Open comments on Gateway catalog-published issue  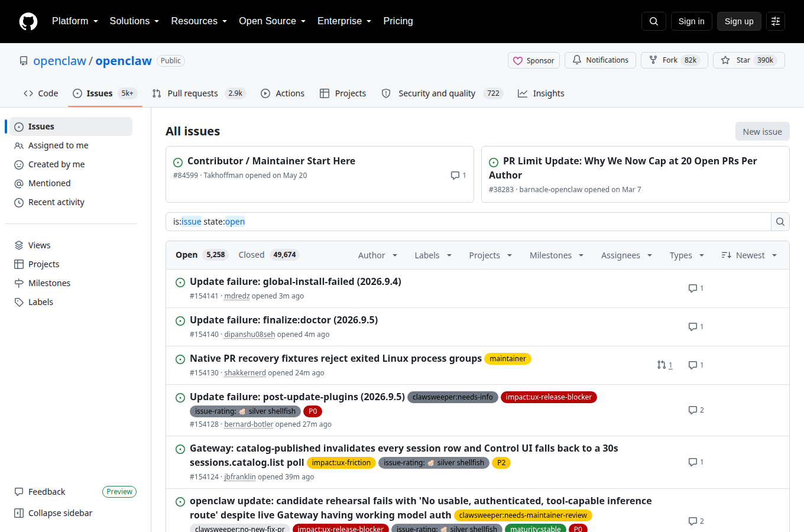pyautogui.click(x=696, y=462)
